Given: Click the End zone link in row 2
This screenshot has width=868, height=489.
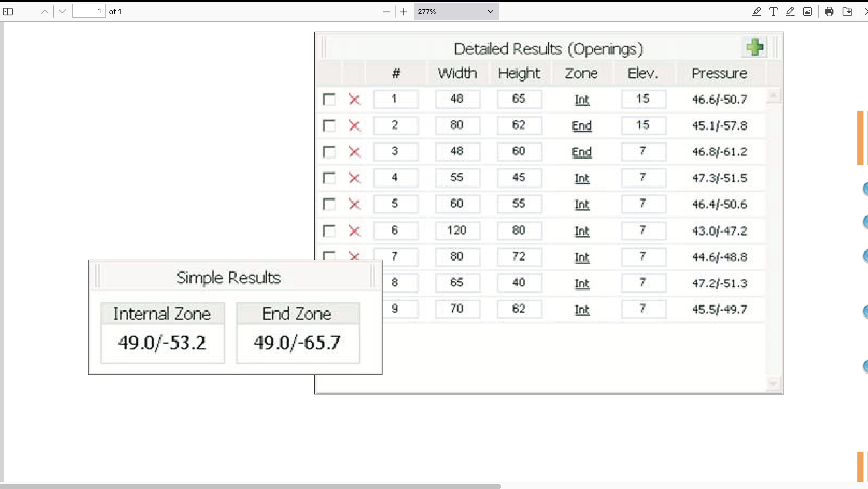Looking at the screenshot, I should (581, 126).
